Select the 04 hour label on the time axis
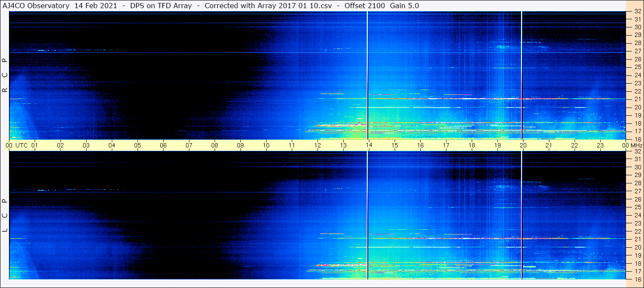Image resolution: width=644 pixels, height=288 pixels. 112,145
